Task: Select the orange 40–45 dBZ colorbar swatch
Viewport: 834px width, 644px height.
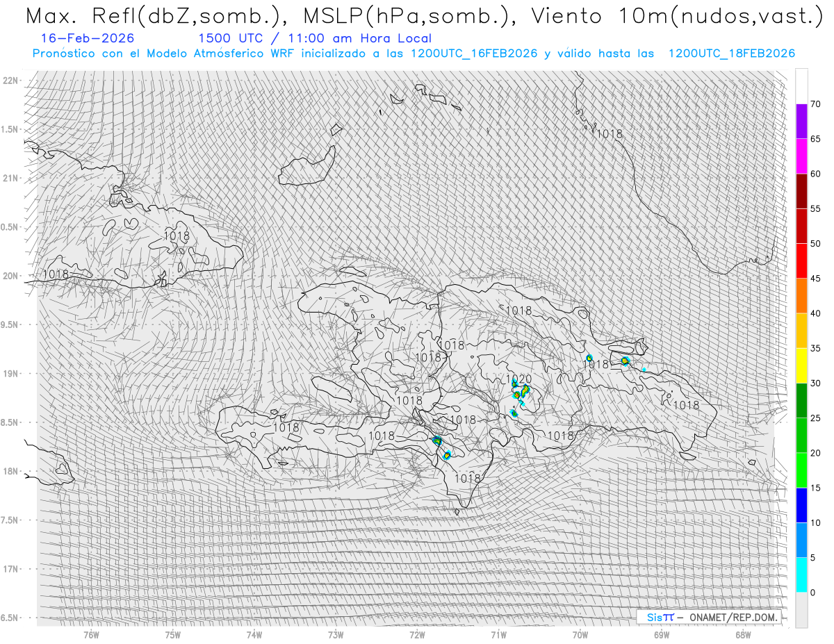Action: [801, 296]
